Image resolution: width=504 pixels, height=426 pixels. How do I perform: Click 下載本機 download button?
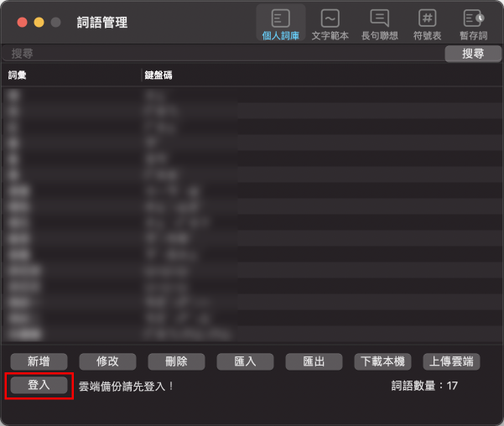pyautogui.click(x=382, y=361)
